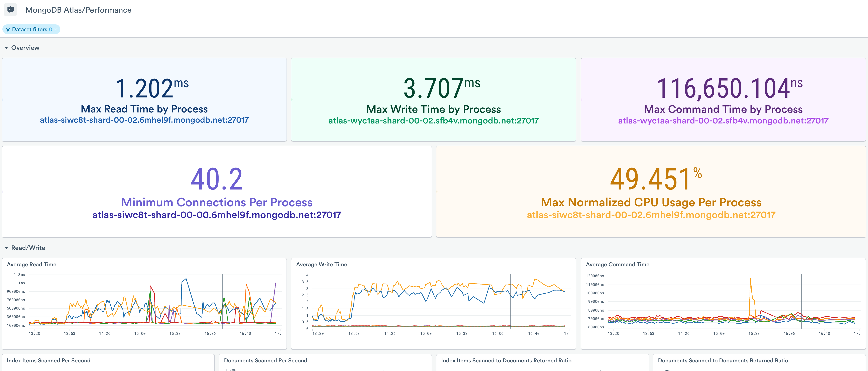The image size is (868, 371).
Task: Click the Average Command Time chart title
Action: click(617, 264)
